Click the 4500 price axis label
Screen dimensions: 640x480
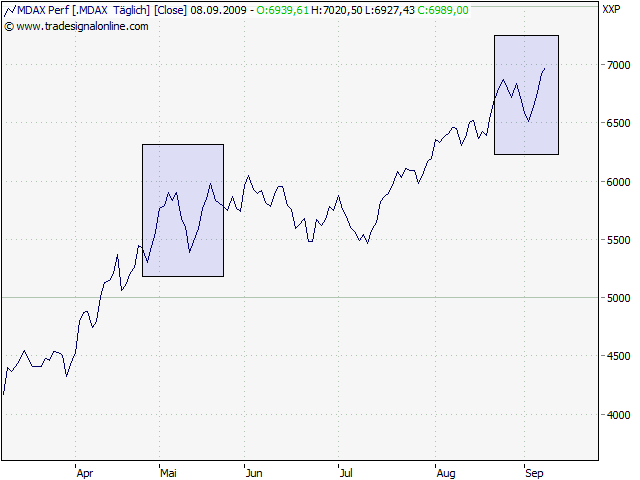618,356
